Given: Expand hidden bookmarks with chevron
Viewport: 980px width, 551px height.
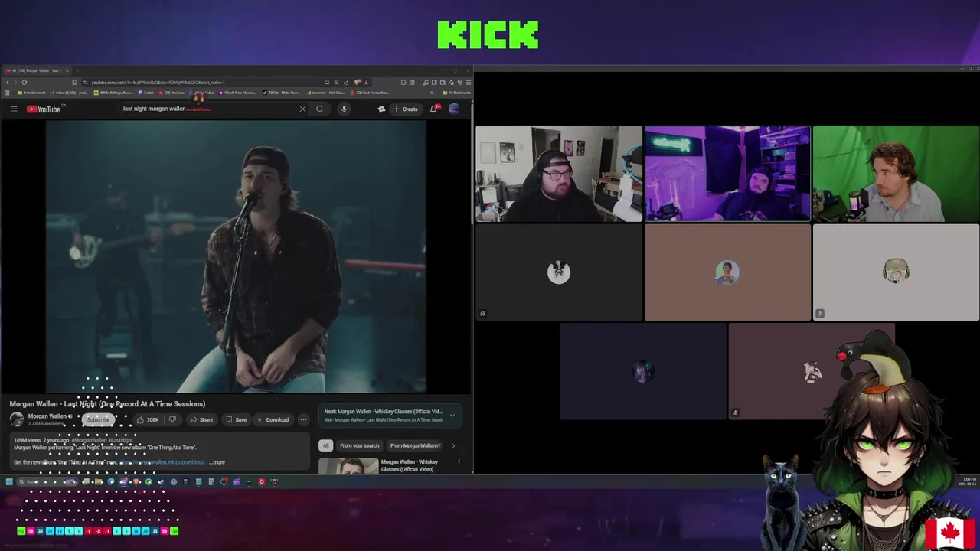Looking at the screenshot, I should [x=432, y=93].
